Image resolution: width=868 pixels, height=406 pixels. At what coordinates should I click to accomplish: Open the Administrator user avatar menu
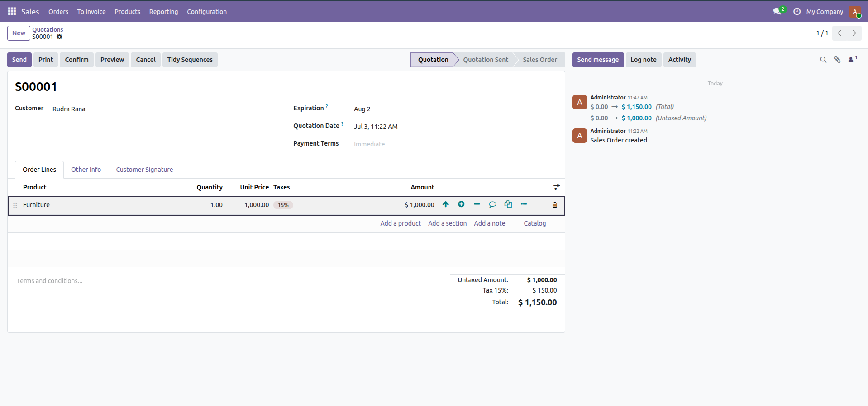click(x=855, y=12)
